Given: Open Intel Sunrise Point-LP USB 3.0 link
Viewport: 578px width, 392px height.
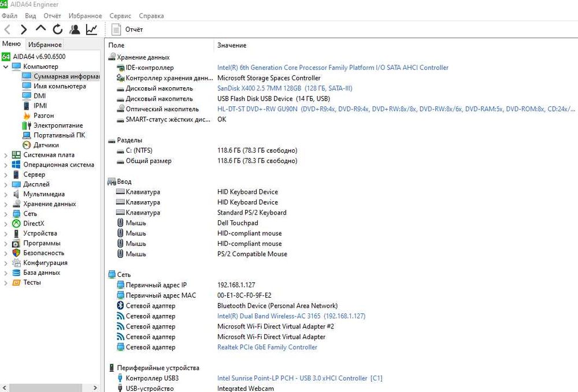Looking at the screenshot, I should pyautogui.click(x=299, y=378).
